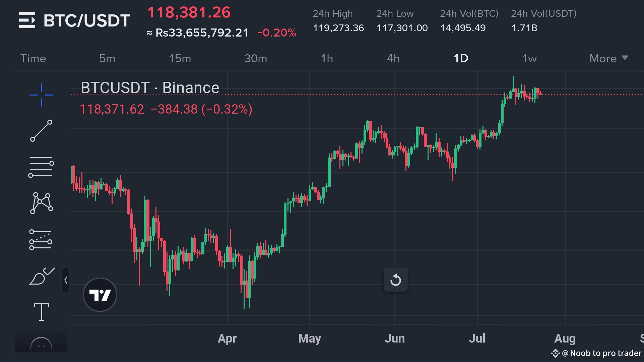644x362 pixels.
Task: Open the Fibonacci retracement tool
Action: click(x=42, y=167)
